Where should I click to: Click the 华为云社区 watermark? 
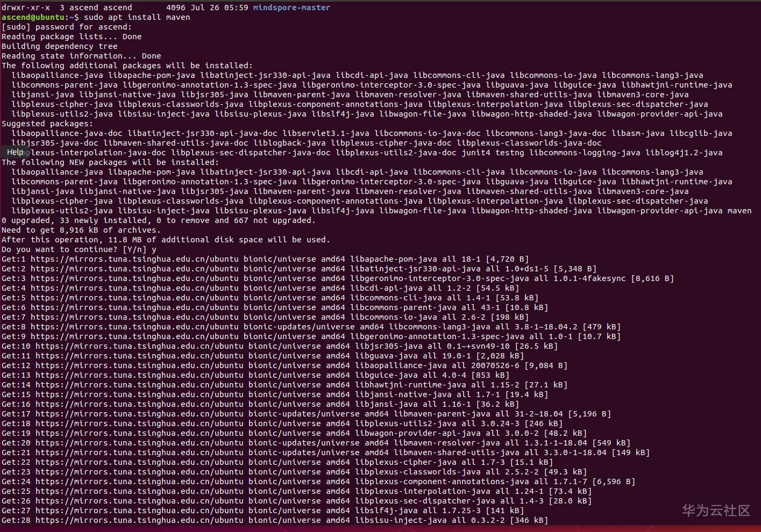pos(716,511)
